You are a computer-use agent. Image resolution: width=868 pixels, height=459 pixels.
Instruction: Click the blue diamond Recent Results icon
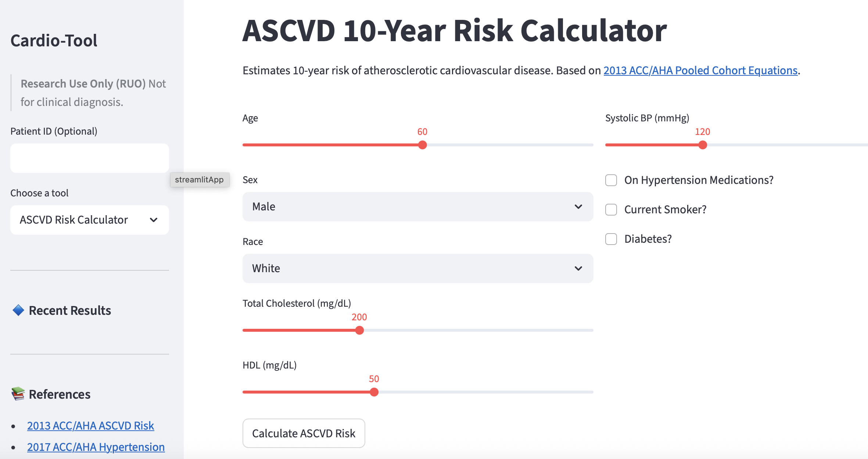coord(18,310)
